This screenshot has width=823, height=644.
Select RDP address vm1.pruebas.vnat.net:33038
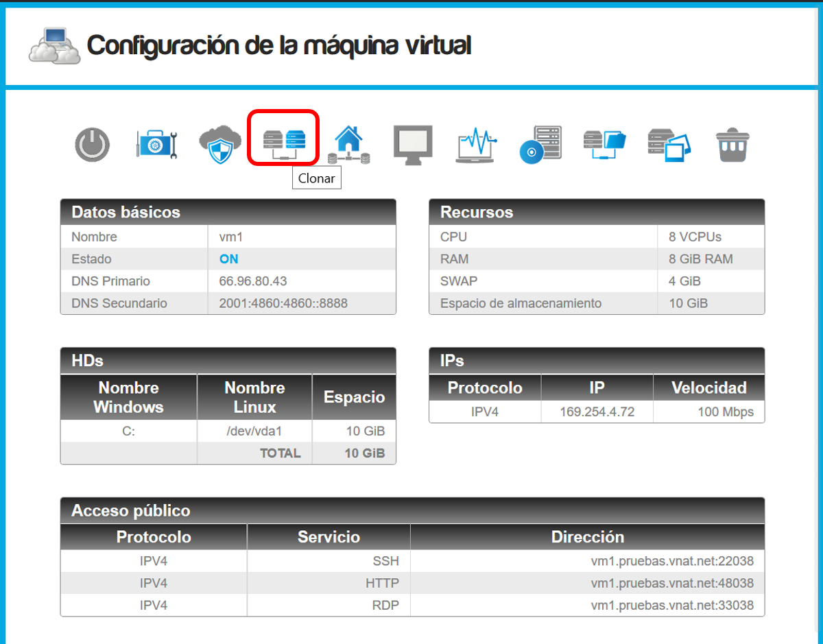click(x=672, y=605)
